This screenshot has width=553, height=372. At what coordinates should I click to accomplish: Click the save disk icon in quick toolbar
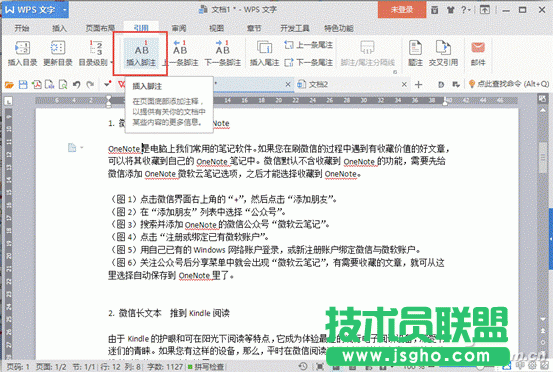pos(23,85)
